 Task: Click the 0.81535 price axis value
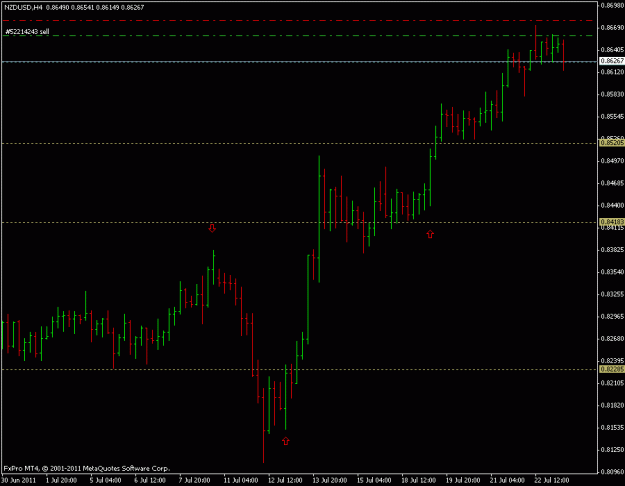pyautogui.click(x=612, y=427)
